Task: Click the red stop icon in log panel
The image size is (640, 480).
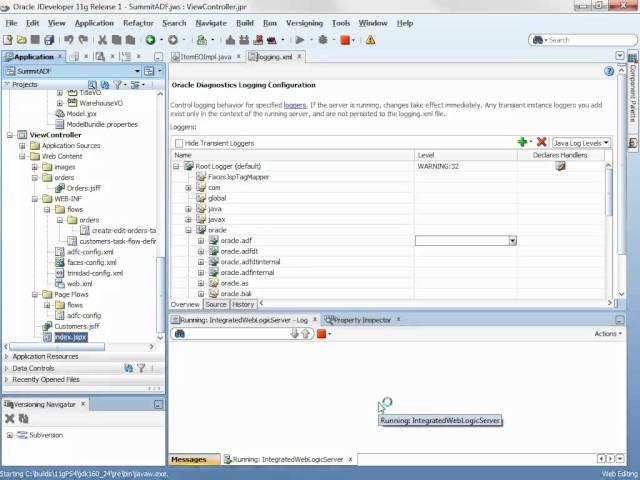Action: (x=322, y=334)
